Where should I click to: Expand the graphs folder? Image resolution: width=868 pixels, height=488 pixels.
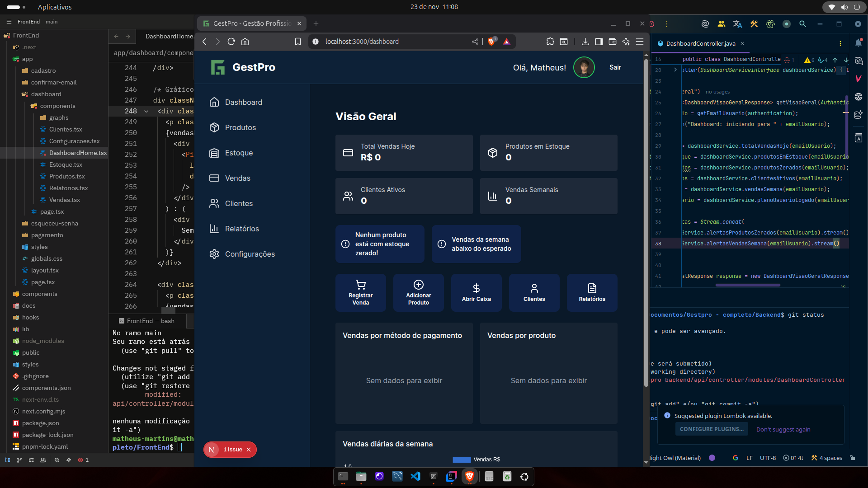click(x=59, y=117)
